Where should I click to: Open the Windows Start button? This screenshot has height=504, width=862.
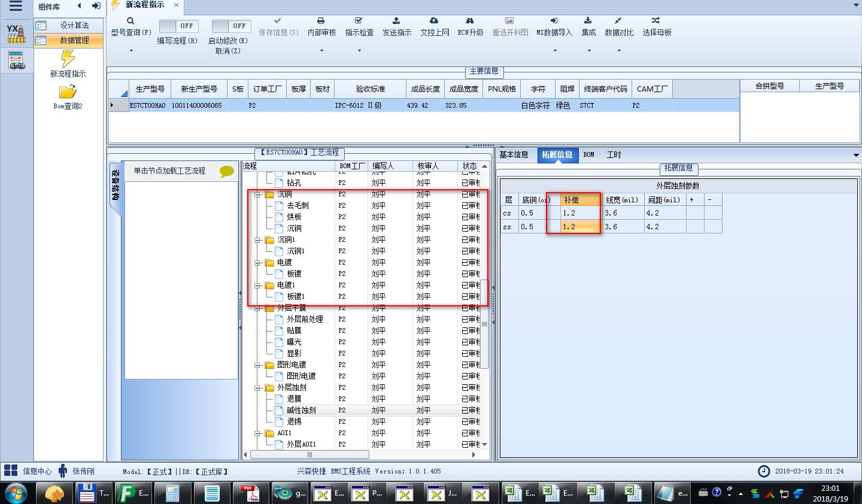pyautogui.click(x=16, y=494)
